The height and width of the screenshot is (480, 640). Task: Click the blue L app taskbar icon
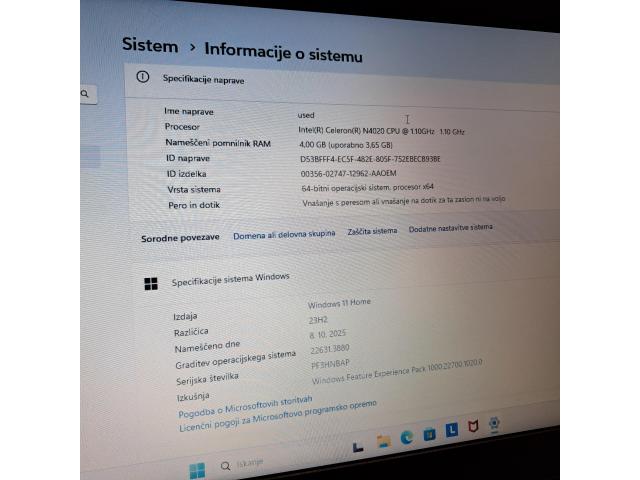451,430
